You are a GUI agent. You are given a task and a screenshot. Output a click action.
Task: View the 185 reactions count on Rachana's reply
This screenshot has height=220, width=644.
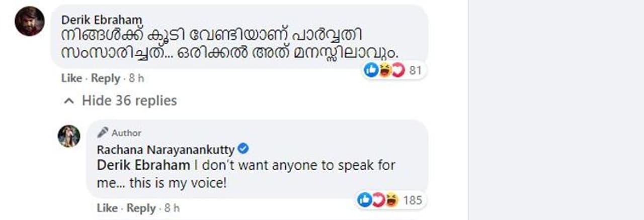(x=412, y=200)
